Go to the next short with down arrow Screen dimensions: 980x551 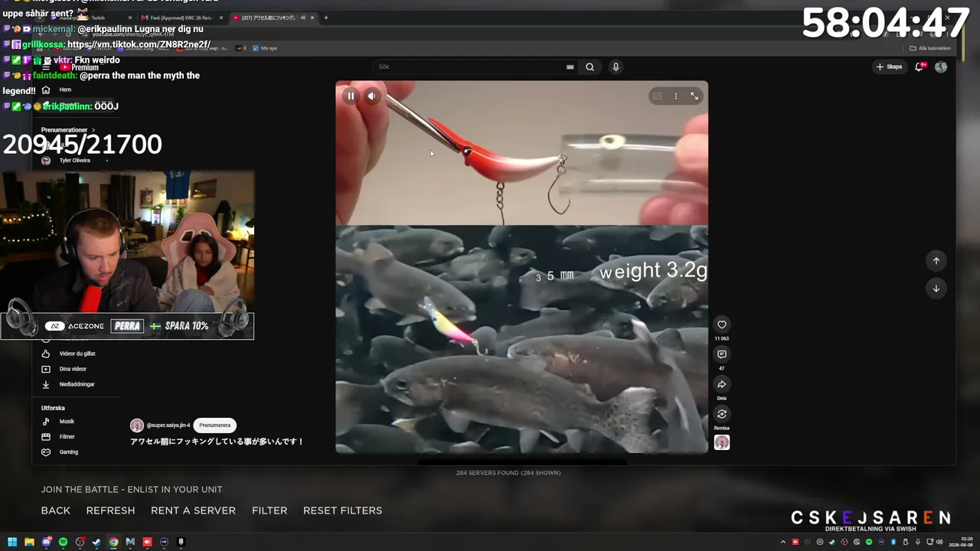point(936,289)
